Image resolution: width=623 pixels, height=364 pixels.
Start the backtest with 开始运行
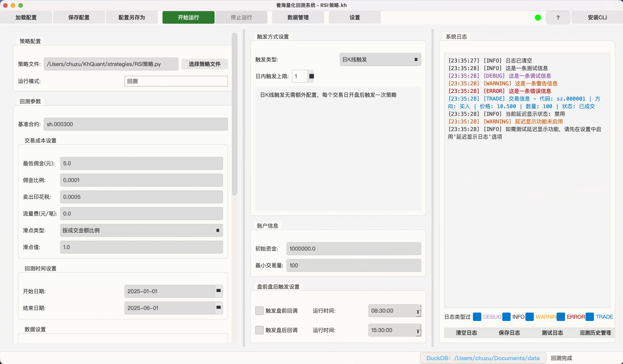click(x=188, y=18)
